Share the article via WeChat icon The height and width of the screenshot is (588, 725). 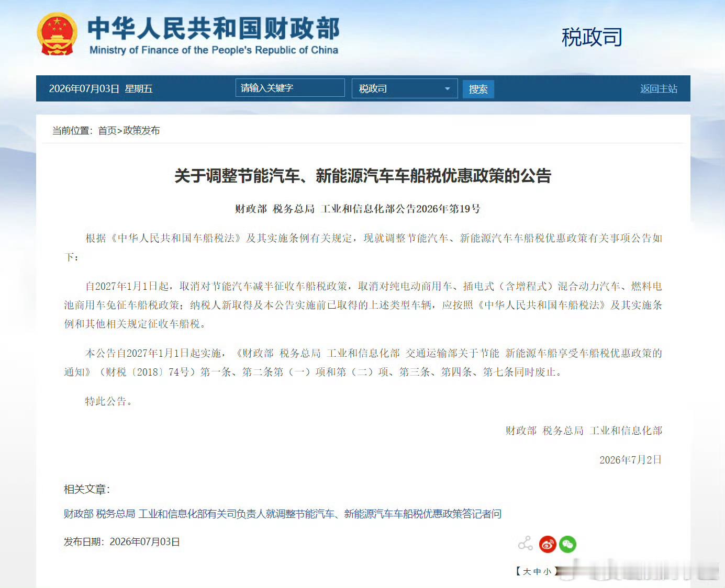tap(567, 544)
